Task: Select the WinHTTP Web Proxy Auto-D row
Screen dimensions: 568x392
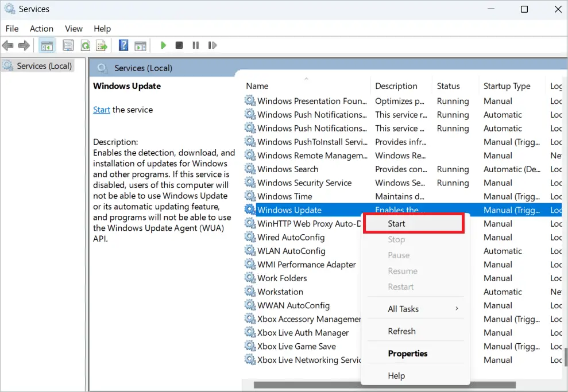Action: tap(309, 224)
